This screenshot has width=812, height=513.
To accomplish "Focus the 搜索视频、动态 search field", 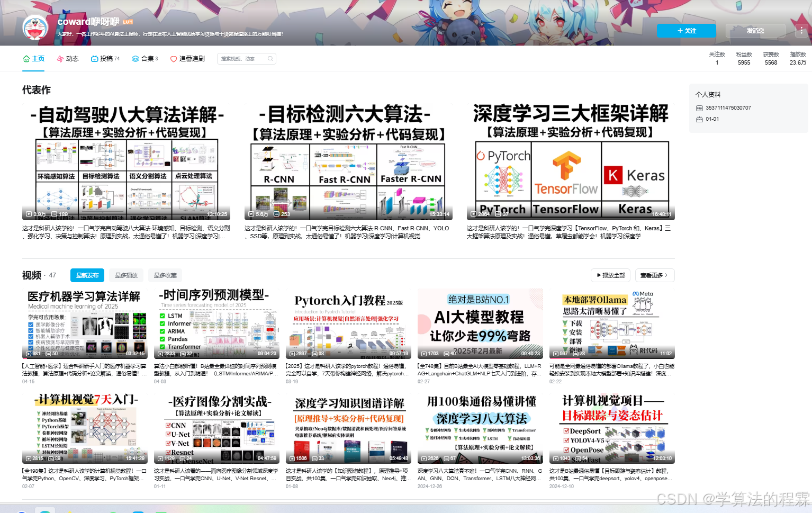I will (x=247, y=59).
